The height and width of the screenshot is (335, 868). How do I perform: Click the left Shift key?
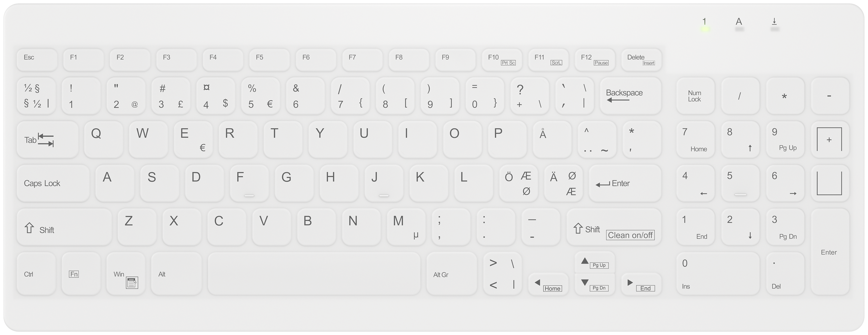click(64, 227)
